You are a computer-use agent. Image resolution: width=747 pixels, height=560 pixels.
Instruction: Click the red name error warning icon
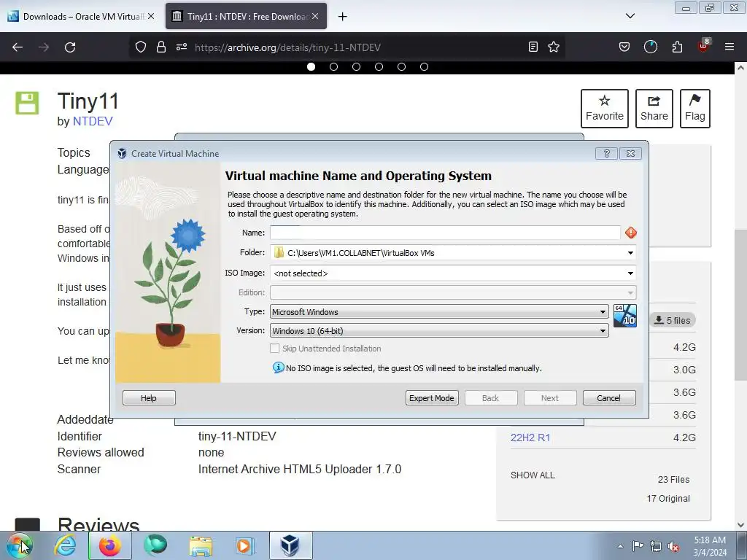click(x=631, y=233)
